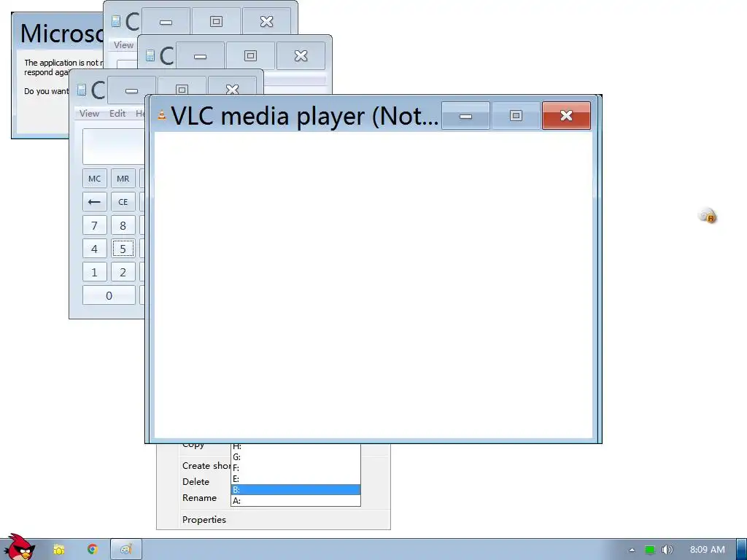Screen dimensions: 747x560
Task: Click the Calculator display field
Action: [113, 146]
